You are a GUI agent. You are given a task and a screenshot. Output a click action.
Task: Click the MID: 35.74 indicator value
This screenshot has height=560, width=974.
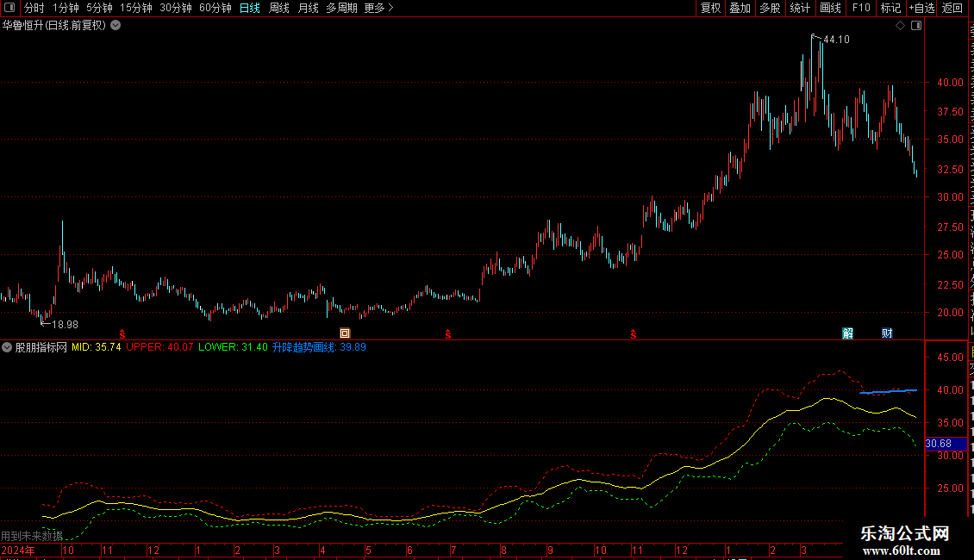97,348
